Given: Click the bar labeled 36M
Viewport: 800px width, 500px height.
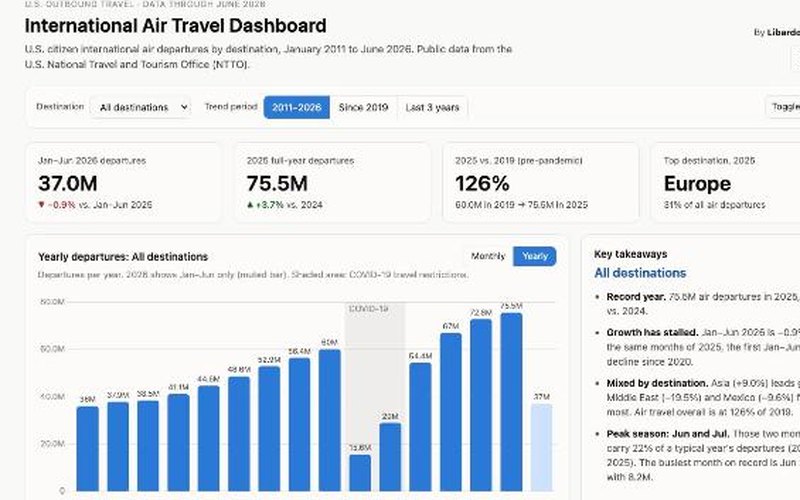Looking at the screenshot, I should tap(88, 448).
